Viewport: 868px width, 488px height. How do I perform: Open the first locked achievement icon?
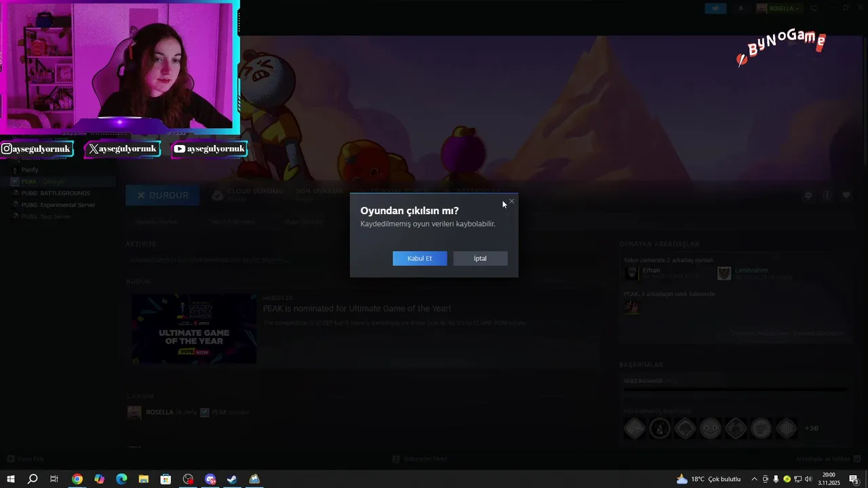tap(635, 428)
